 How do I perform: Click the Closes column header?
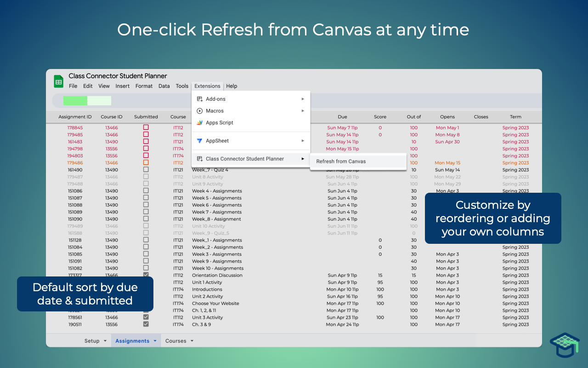pyautogui.click(x=481, y=117)
